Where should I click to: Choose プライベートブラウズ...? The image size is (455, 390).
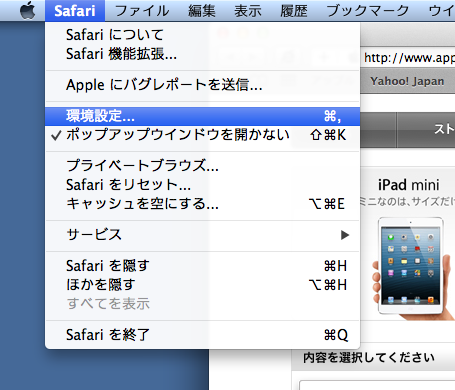[x=203, y=165]
